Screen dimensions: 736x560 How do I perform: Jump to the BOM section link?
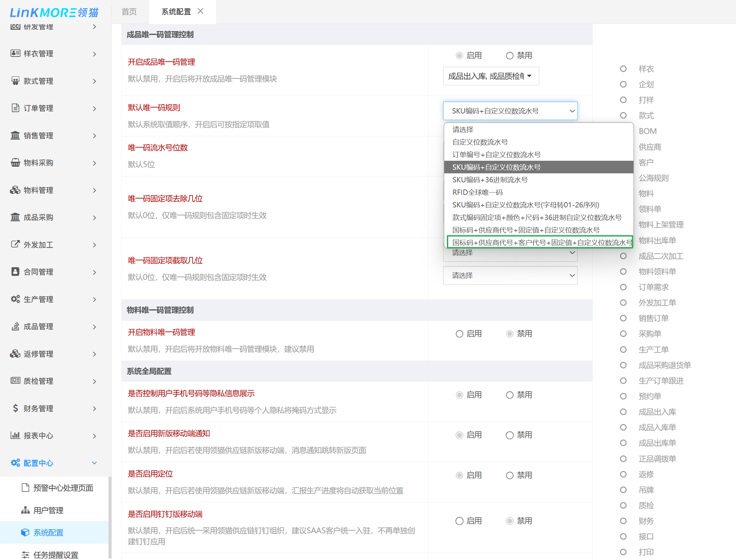(x=647, y=131)
